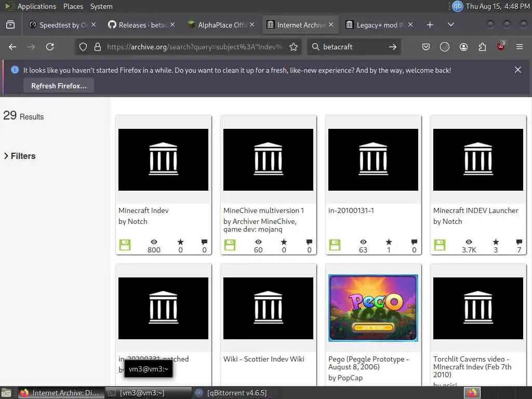Viewport: 532px width, 399px height.
Task: Expand the Filters section
Action: [20, 156]
